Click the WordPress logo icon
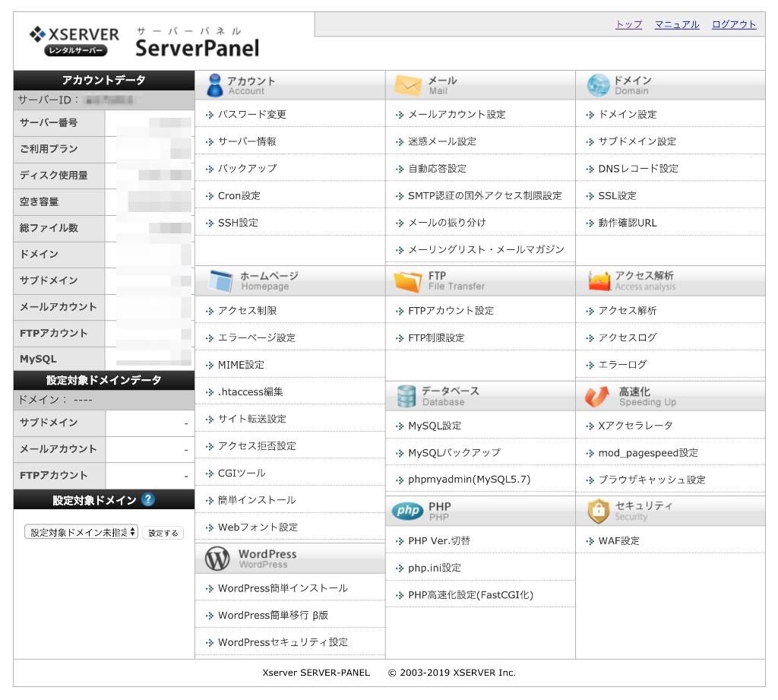The width and height of the screenshot is (778, 700). click(x=217, y=559)
